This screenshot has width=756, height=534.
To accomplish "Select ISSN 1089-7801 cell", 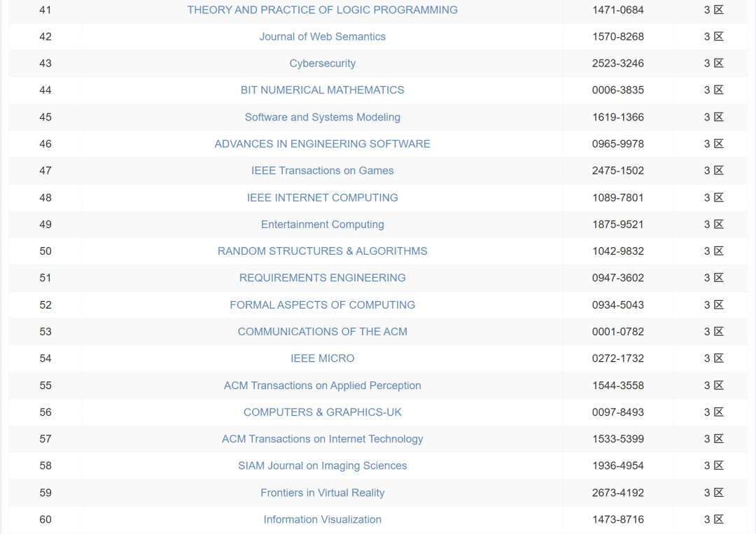I will 617,197.
